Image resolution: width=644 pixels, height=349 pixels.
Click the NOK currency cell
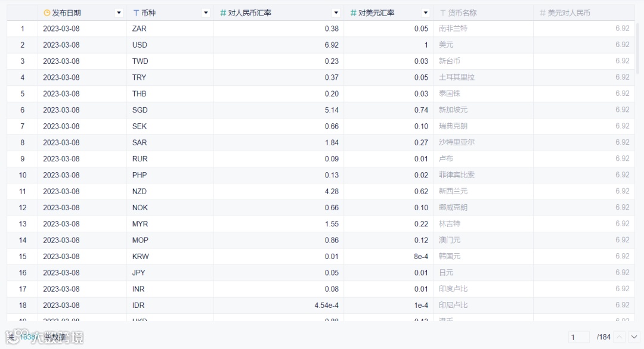[170, 207]
